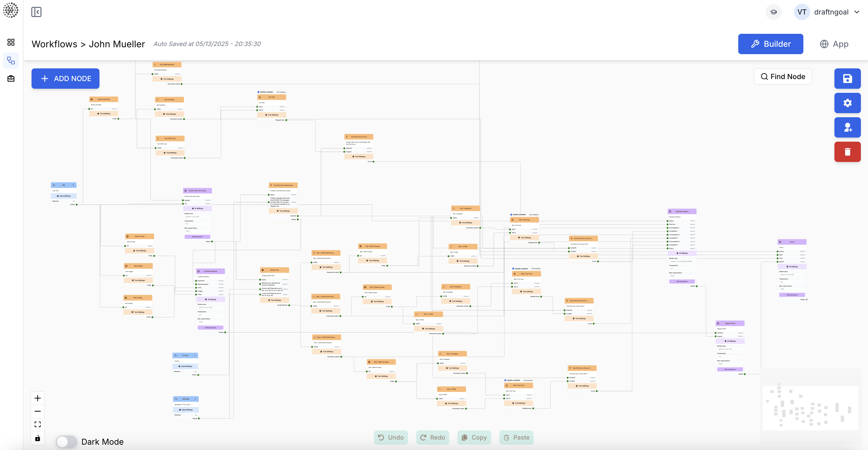Click the Find Node search field

[x=783, y=77]
